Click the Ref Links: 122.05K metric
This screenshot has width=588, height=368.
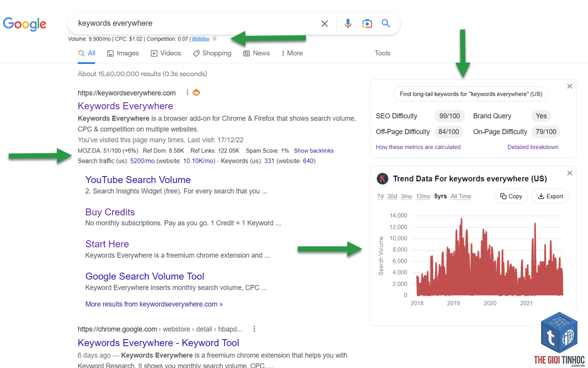click(215, 151)
